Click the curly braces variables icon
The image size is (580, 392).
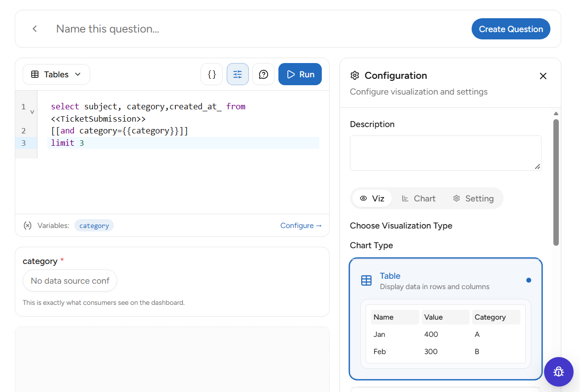pos(211,74)
